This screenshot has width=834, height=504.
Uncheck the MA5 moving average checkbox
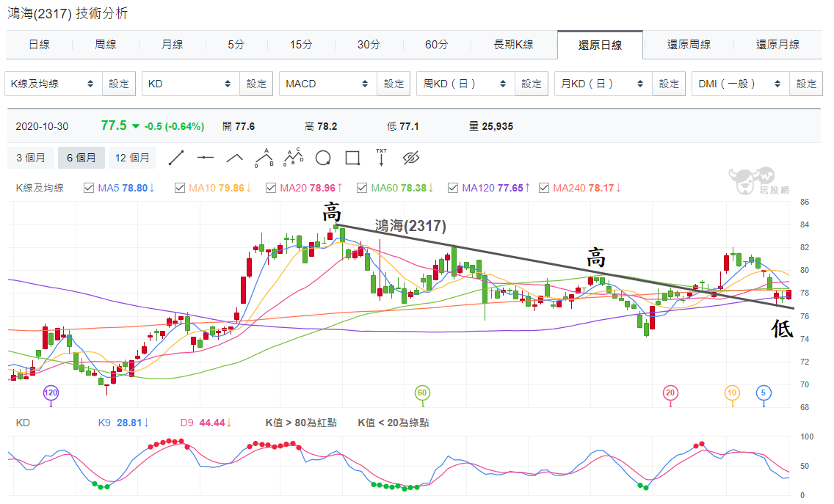pyautogui.click(x=89, y=188)
